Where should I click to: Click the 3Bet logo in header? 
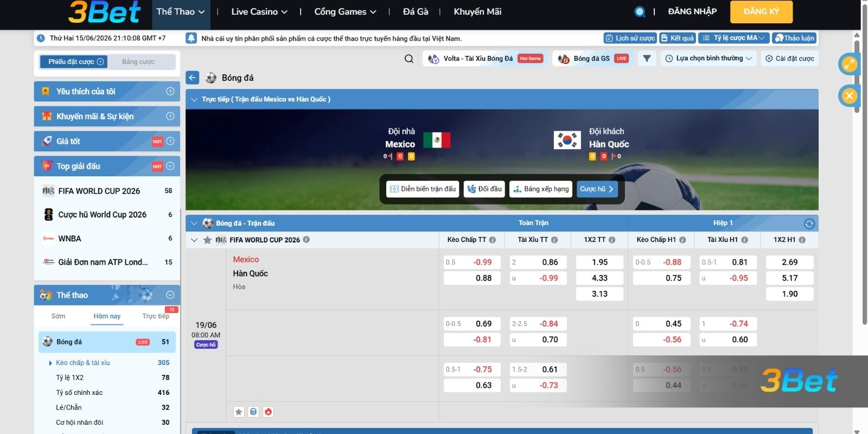tap(104, 12)
